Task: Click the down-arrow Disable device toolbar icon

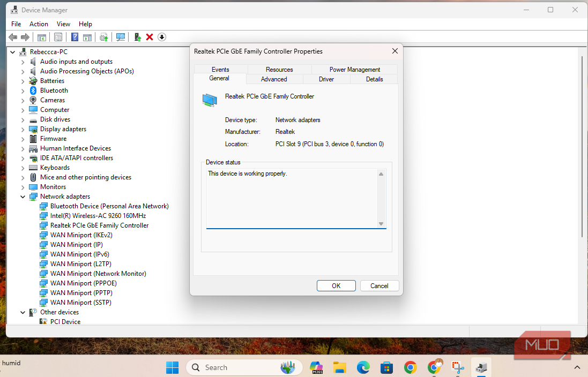Action: [162, 37]
